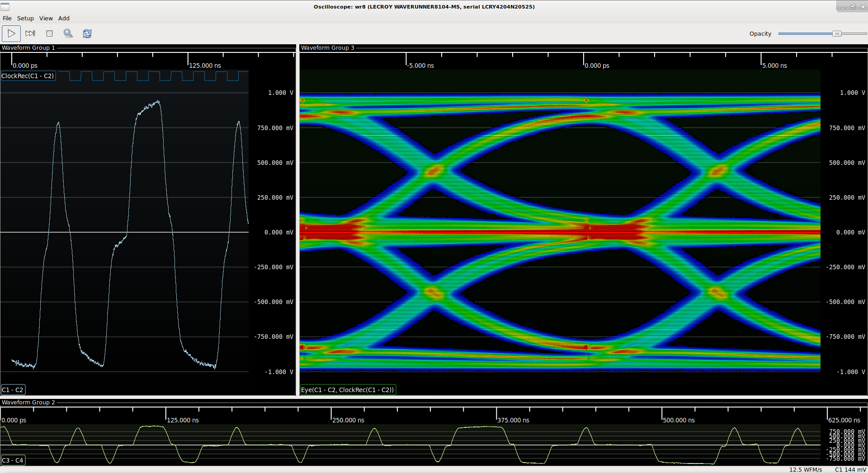The image size is (868, 473).
Task: Click the -5.000 ns marker in Group 3
Action: tap(421, 66)
